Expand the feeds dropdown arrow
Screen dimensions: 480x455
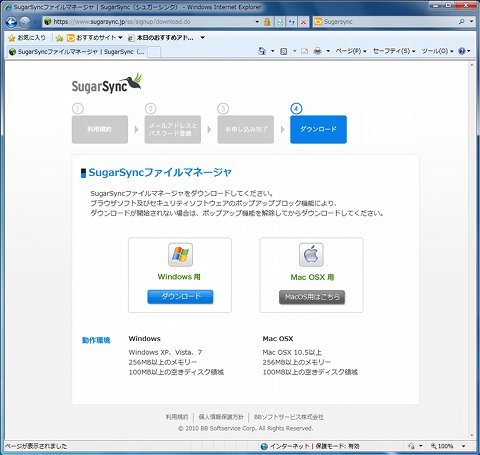click(x=294, y=51)
